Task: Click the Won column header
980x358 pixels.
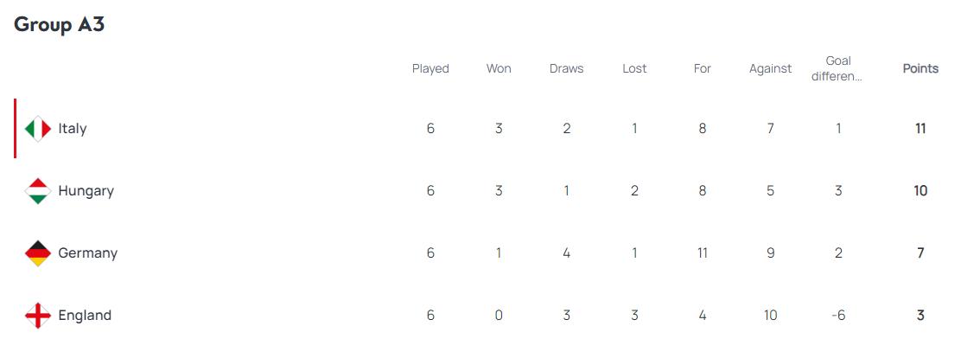Action: pyautogui.click(x=499, y=68)
